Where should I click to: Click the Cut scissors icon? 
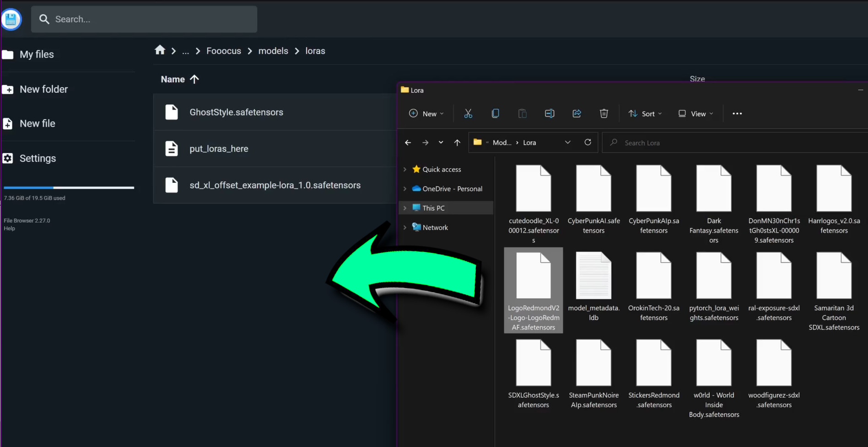click(468, 113)
